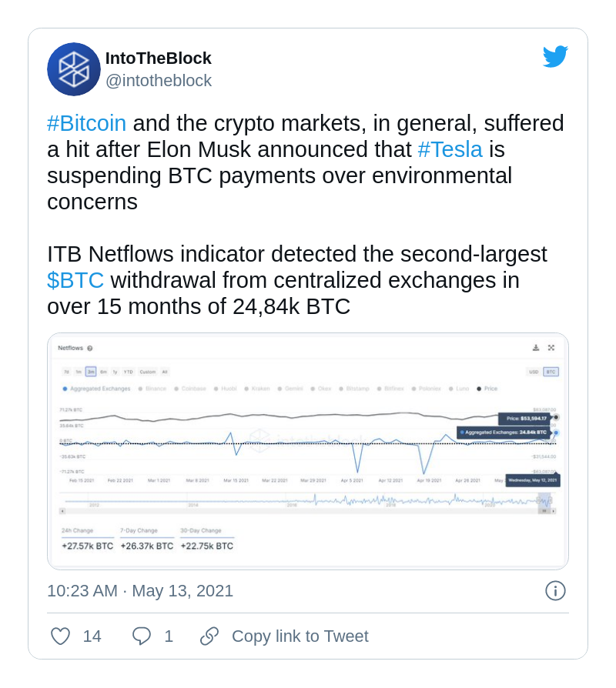
Task: Like the tweet with heart icon
Action: click(x=60, y=636)
